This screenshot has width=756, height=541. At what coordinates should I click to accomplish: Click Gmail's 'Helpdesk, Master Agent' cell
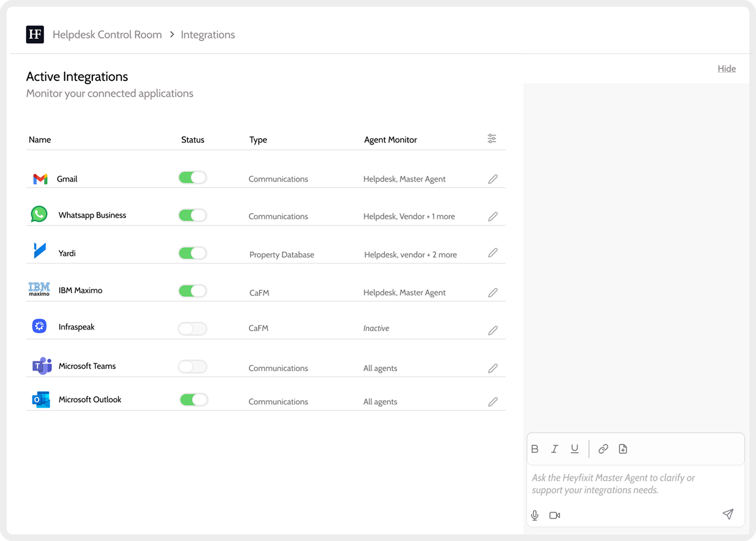404,179
